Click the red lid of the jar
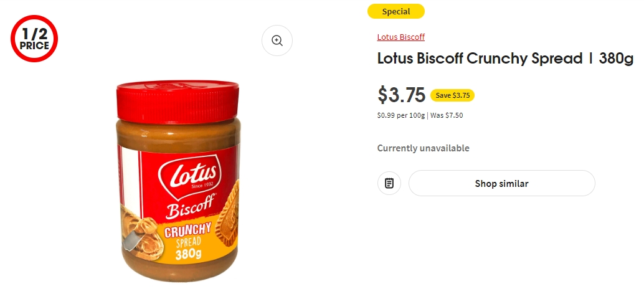644x304 pixels. tap(178, 101)
